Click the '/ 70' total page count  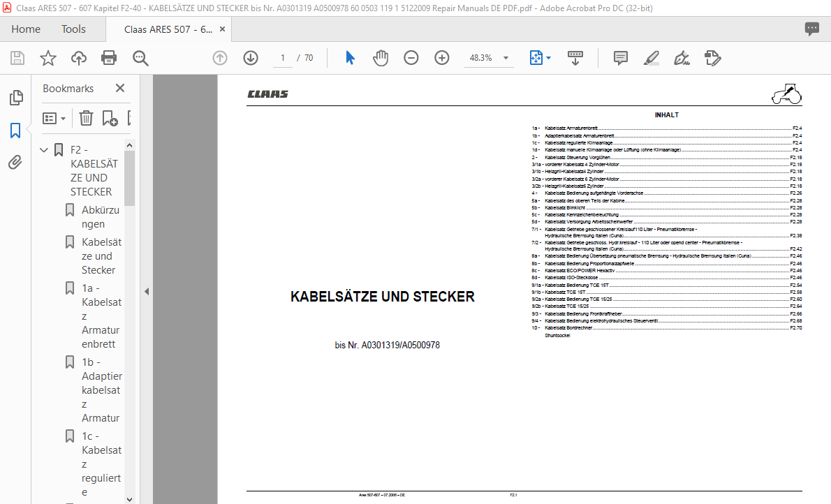(x=305, y=58)
